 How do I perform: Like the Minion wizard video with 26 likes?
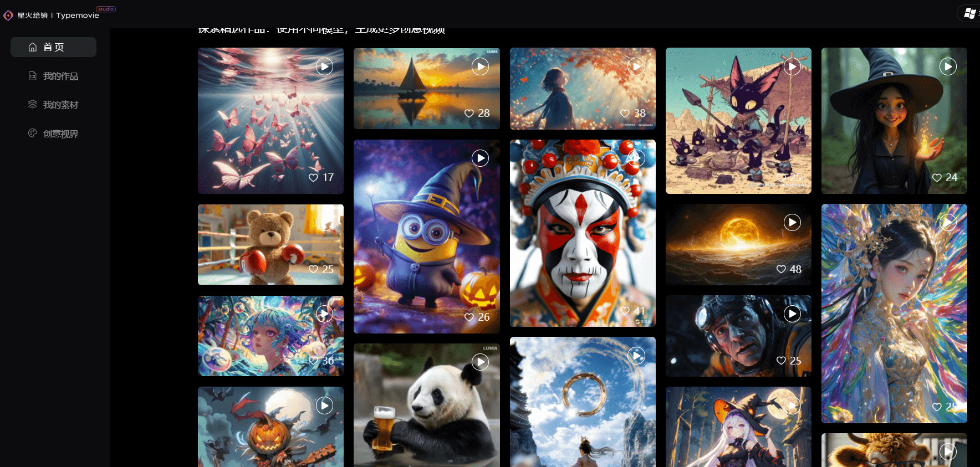[x=469, y=317]
